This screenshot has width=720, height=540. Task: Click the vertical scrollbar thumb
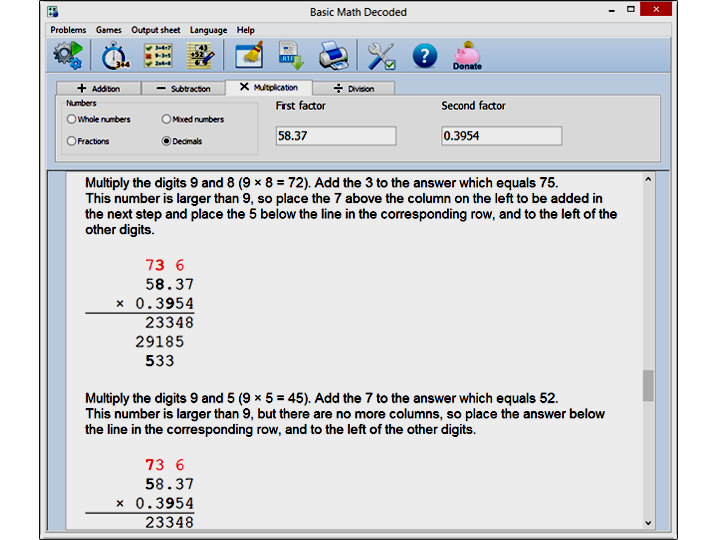click(648, 385)
